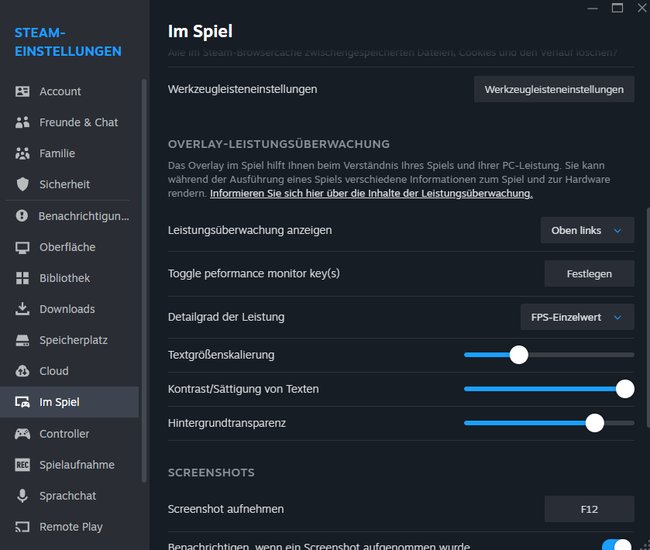
Task: Switch to Spielaufnahme settings
Action: coord(70,465)
